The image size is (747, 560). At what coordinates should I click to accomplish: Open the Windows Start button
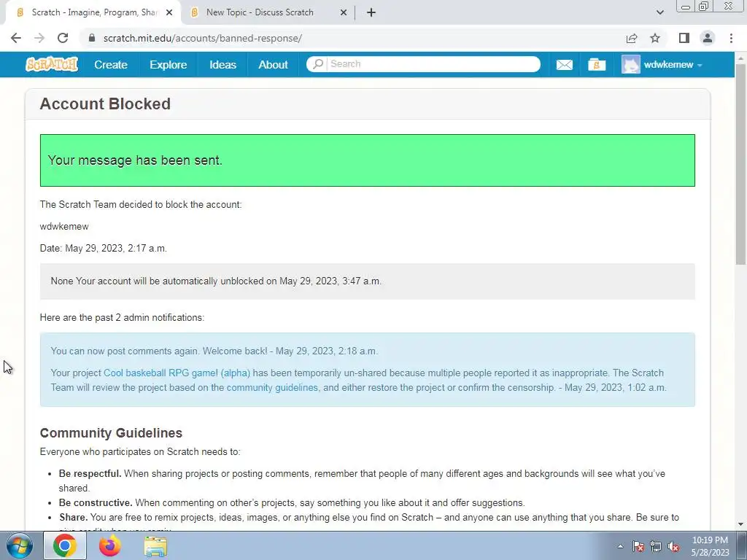click(x=19, y=545)
